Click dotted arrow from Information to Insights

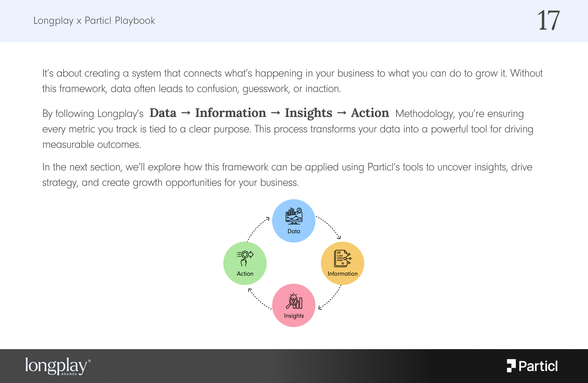[x=330, y=297]
